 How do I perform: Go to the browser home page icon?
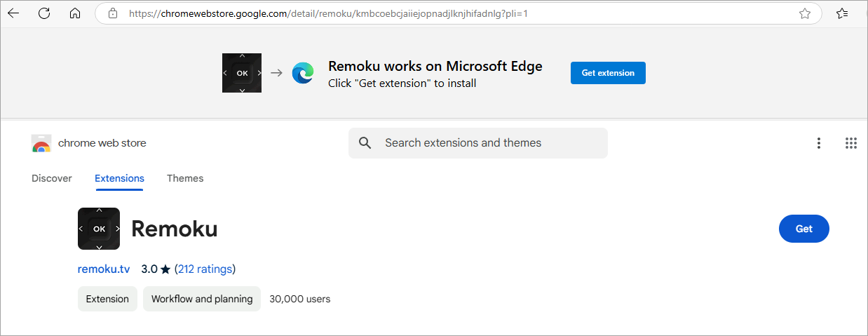click(75, 13)
